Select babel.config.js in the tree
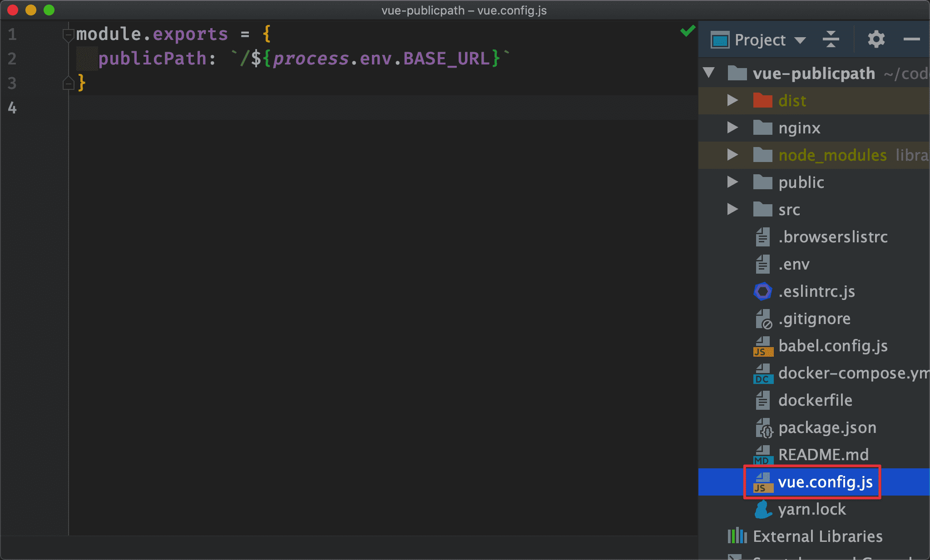This screenshot has height=560, width=930. (x=833, y=346)
